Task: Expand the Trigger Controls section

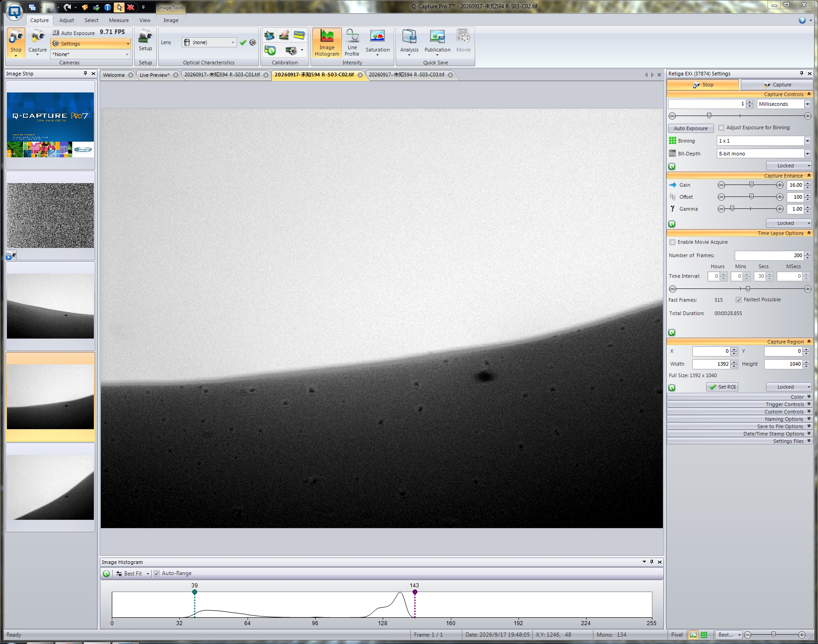Action: tap(809, 404)
